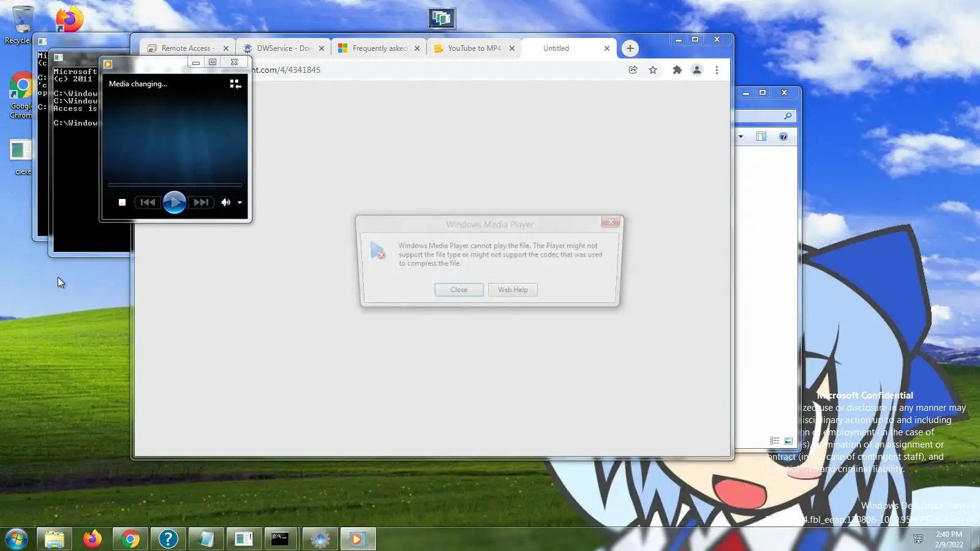Go to previous track in Media Player
This screenshot has height=551, width=980.
tap(148, 203)
